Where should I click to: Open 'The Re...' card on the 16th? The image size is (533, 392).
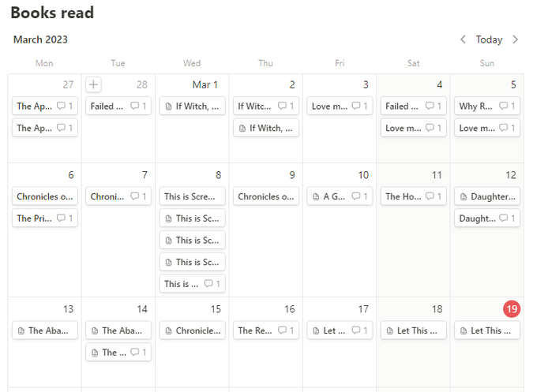tap(256, 330)
